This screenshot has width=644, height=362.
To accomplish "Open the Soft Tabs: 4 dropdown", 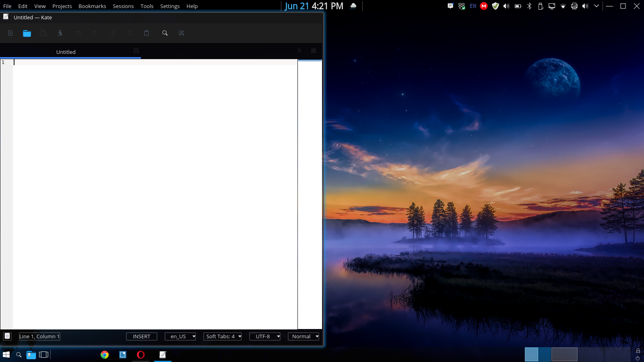I will point(223,336).
